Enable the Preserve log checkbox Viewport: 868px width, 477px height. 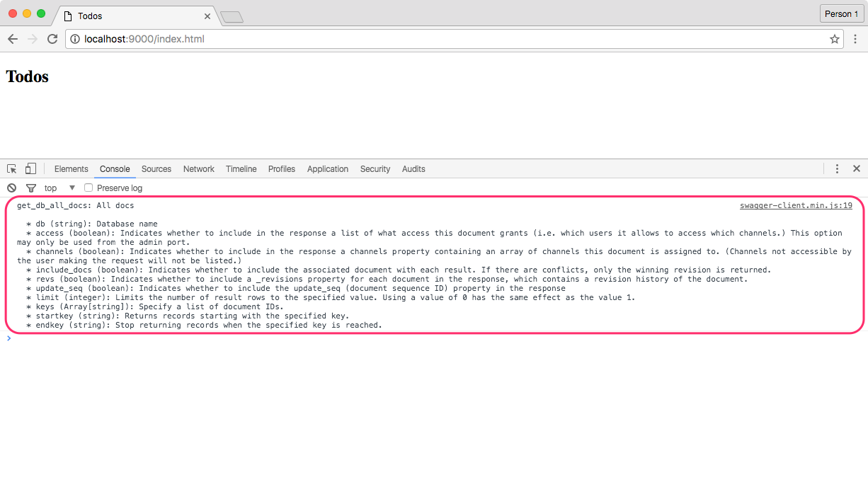[88, 188]
